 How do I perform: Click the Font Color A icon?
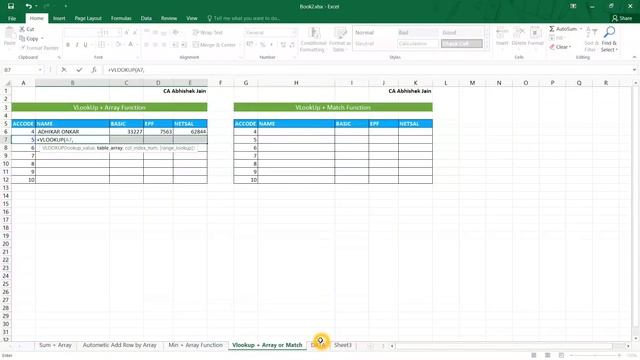131,44
